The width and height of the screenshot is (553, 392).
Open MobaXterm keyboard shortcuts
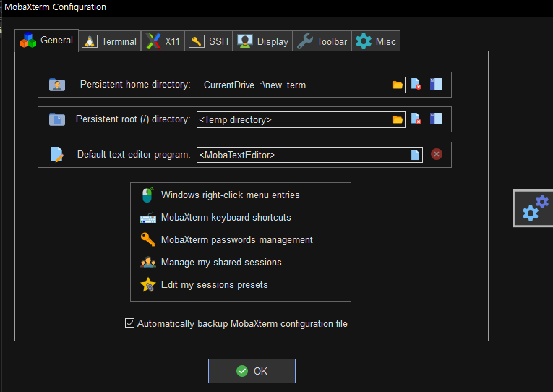click(x=226, y=218)
